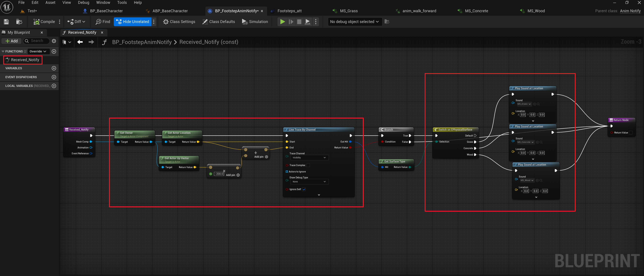The width and height of the screenshot is (644, 276).
Task: Click the Browse to asset icon
Action: pos(19,22)
